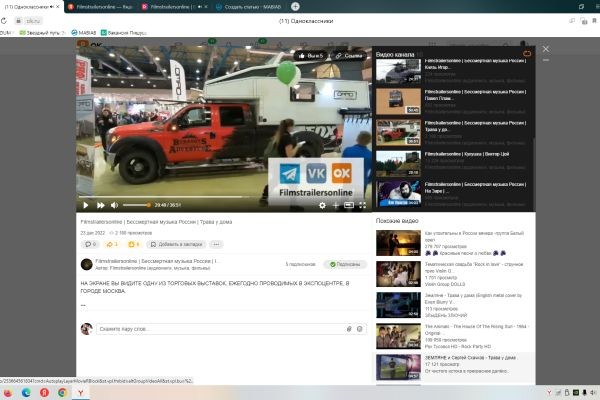Copy link using the Ссылка button
The height and width of the screenshot is (400, 600).
pos(349,56)
